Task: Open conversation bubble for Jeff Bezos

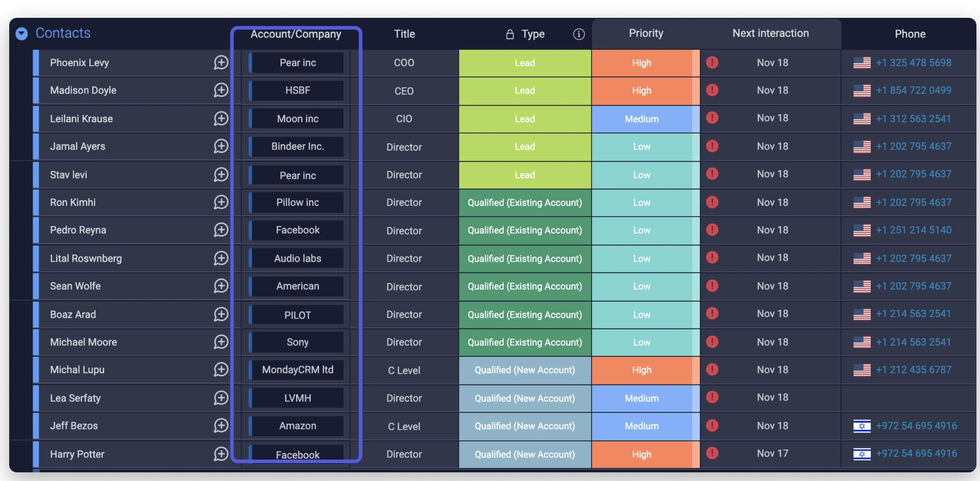Action: pyautogui.click(x=220, y=425)
